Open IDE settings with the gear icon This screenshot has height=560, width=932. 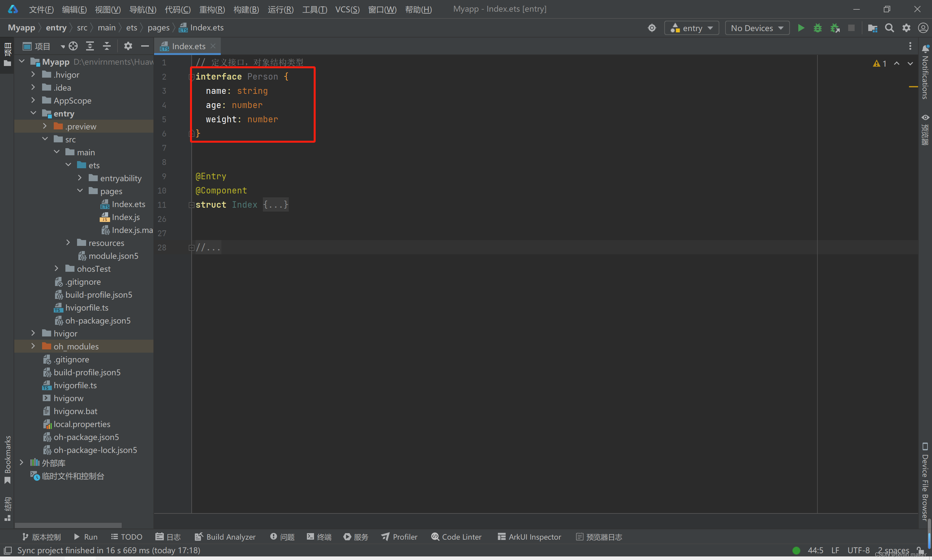coord(906,27)
